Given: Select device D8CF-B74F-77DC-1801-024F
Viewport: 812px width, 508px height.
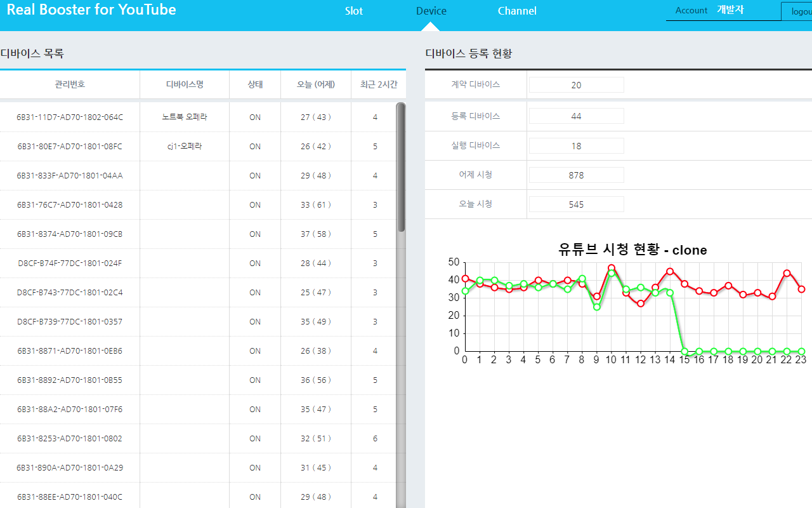Looking at the screenshot, I should [x=70, y=264].
